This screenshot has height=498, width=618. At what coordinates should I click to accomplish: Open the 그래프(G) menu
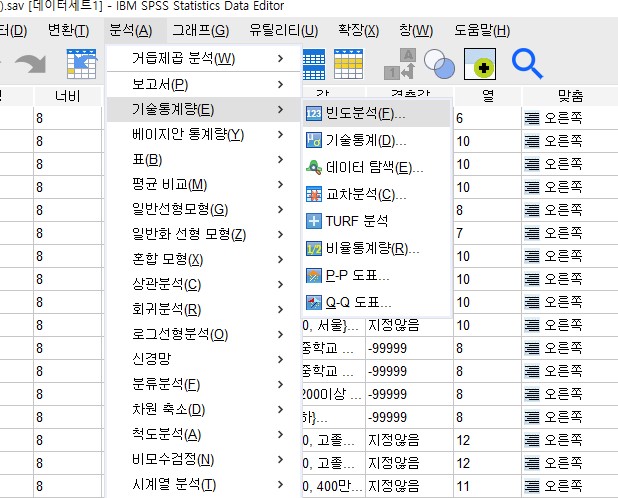click(x=201, y=30)
